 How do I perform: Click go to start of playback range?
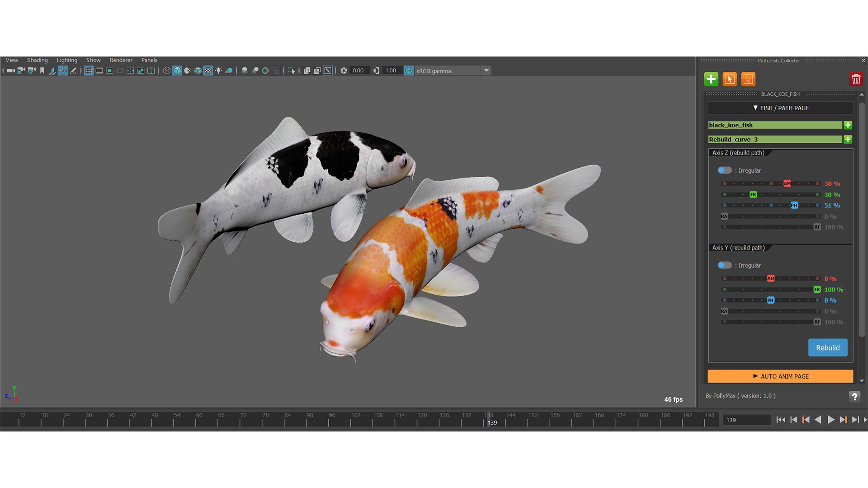pos(780,420)
